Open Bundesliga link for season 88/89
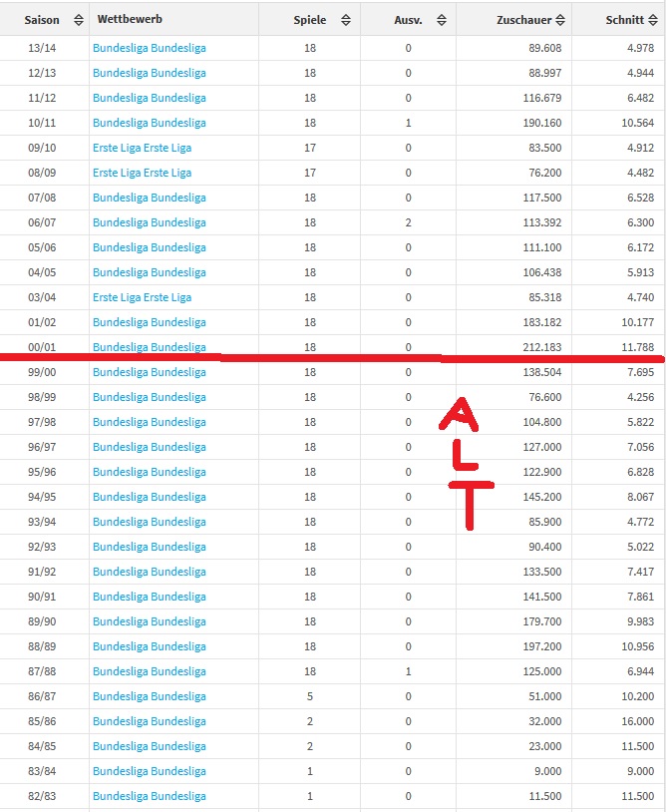The height and width of the screenshot is (812, 666). point(149,646)
